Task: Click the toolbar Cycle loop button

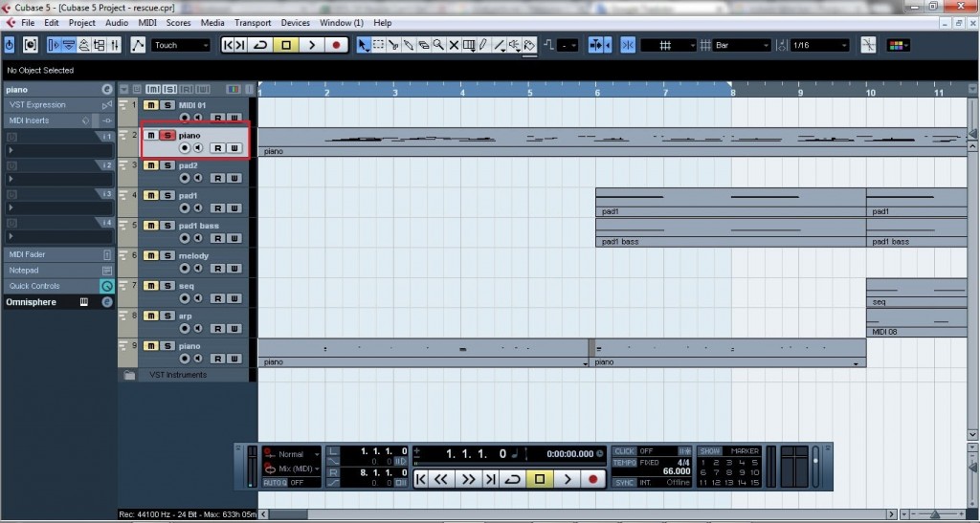Action: pyautogui.click(x=260, y=45)
